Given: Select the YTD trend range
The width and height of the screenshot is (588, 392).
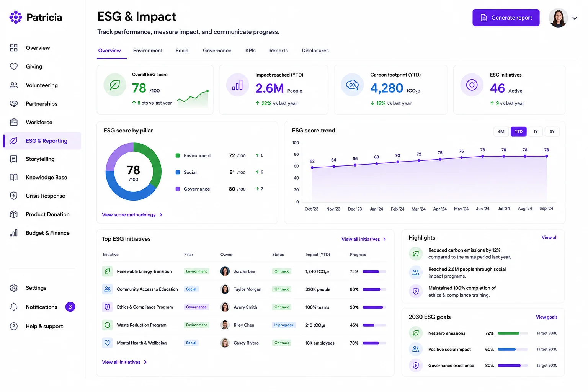Looking at the screenshot, I should [x=519, y=132].
